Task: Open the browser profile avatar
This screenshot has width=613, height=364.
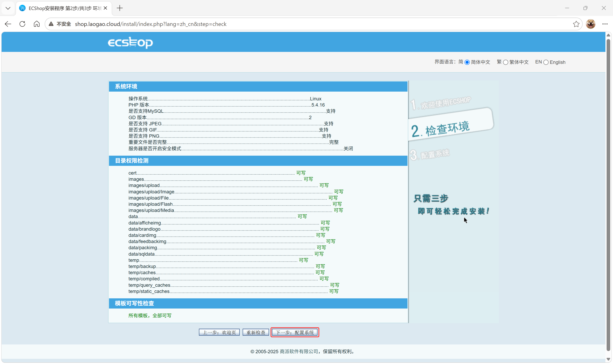Action: 590,24
